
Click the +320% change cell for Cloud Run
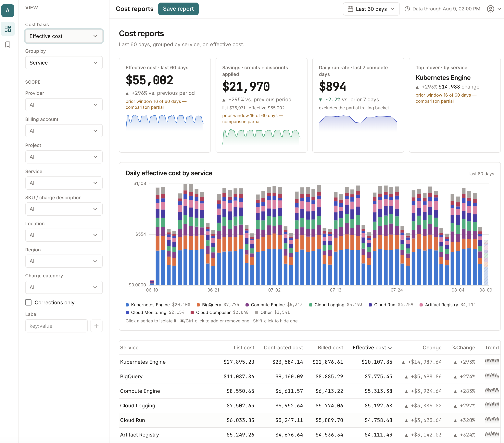coord(465,420)
